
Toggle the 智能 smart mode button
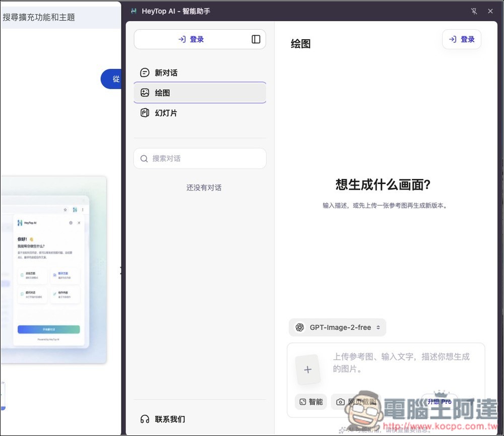pos(311,402)
